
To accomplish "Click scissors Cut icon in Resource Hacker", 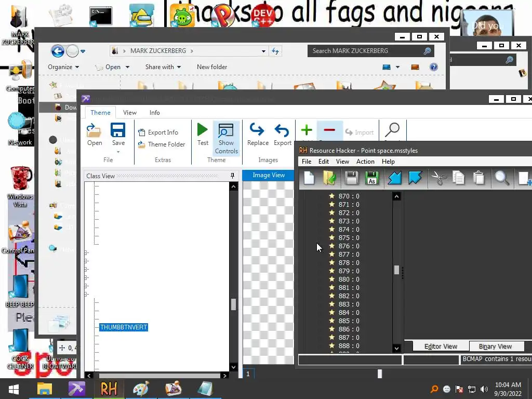I will pyautogui.click(x=438, y=178).
